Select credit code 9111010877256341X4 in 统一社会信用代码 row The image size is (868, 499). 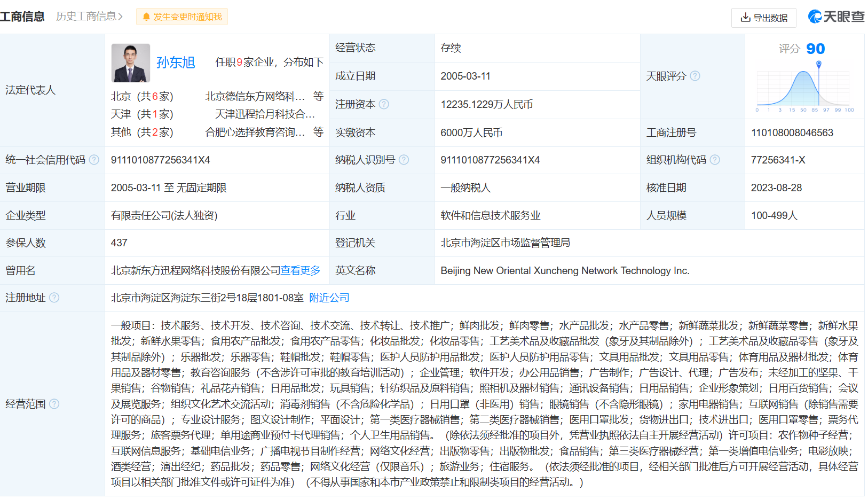(161, 160)
